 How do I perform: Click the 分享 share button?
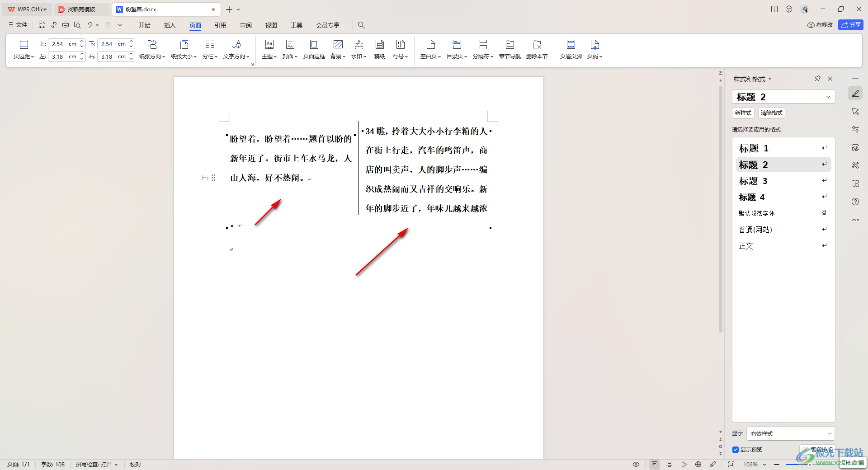coord(851,25)
